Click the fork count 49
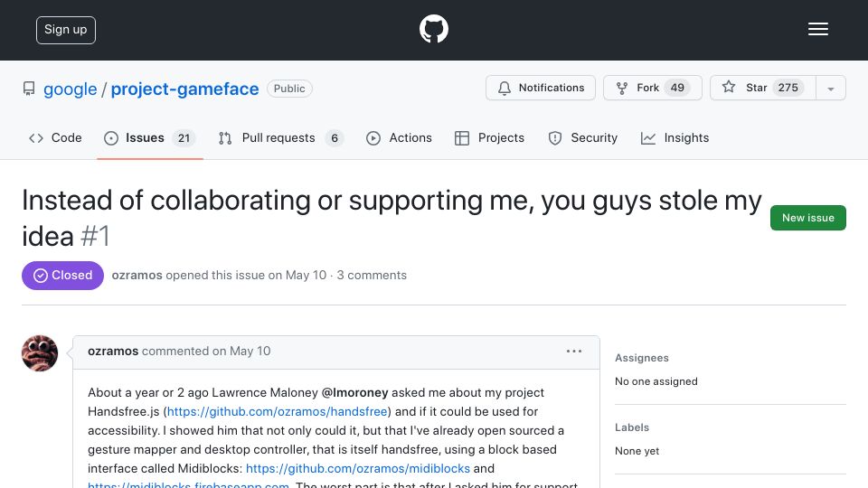The height and width of the screenshot is (488, 868). 677,88
